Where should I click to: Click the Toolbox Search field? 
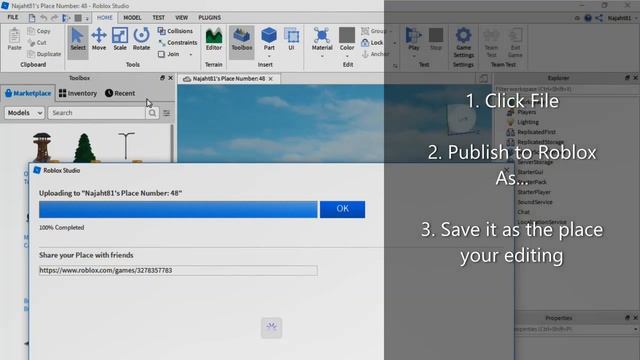(96, 113)
